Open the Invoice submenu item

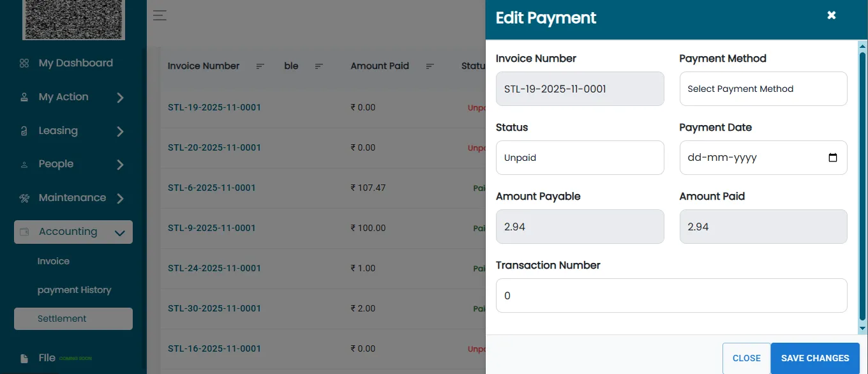click(54, 261)
